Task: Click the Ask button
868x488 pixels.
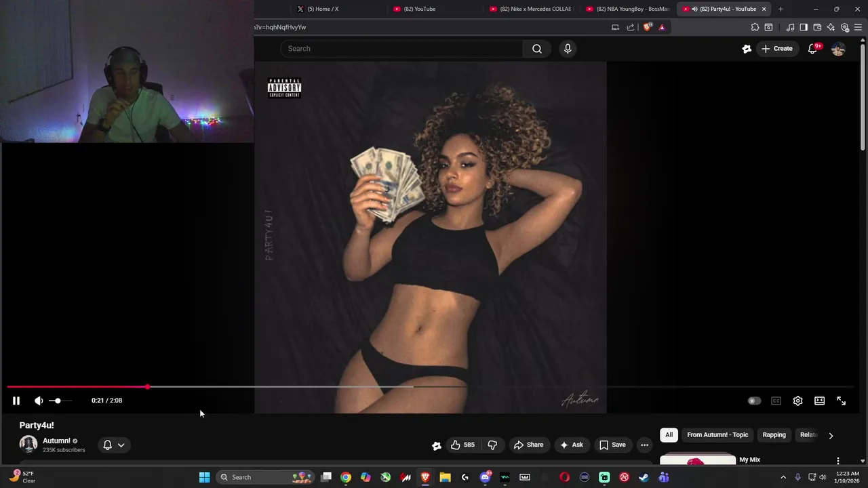Action: [571, 445]
